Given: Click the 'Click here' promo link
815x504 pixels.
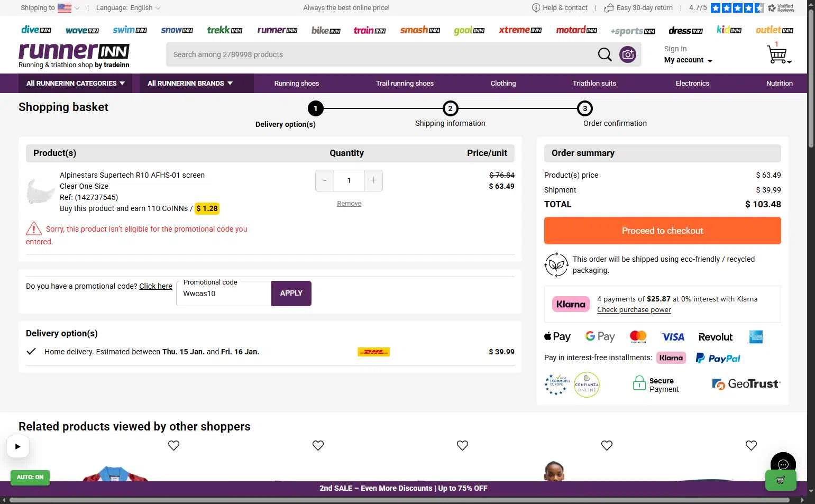Looking at the screenshot, I should [155, 286].
